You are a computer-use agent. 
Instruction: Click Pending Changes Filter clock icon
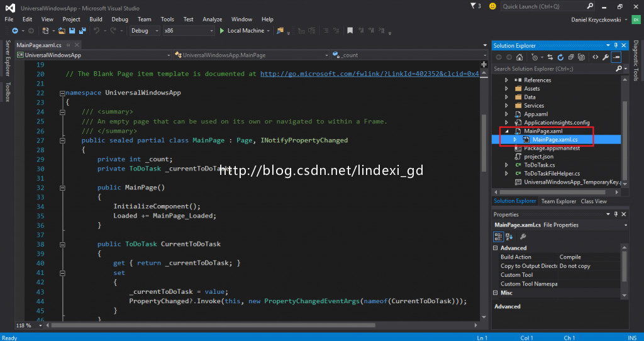pyautogui.click(x=535, y=57)
